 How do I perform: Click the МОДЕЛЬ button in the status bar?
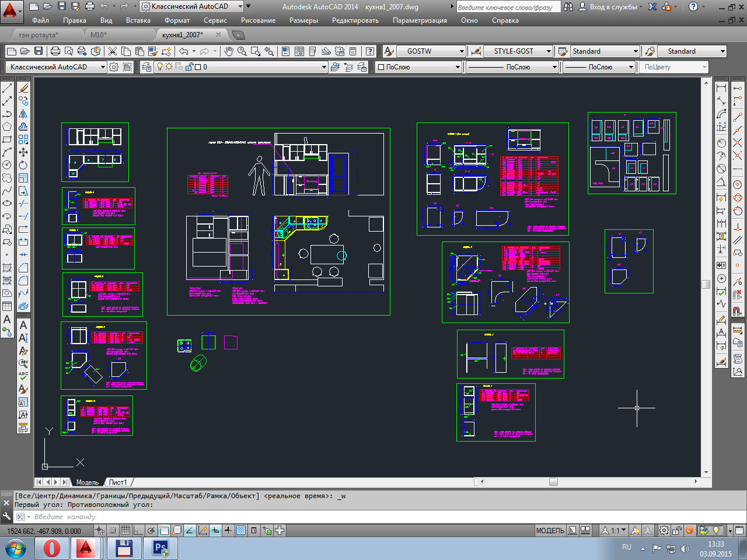point(550,531)
